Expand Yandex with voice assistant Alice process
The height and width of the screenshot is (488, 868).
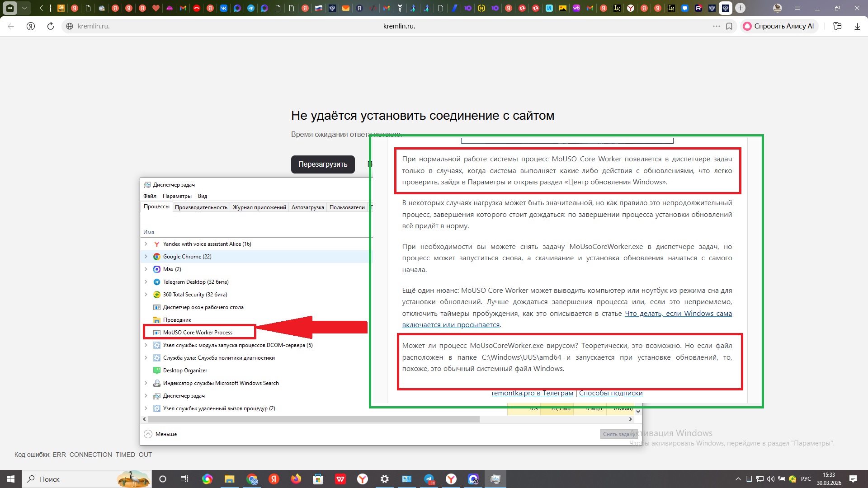pos(146,244)
